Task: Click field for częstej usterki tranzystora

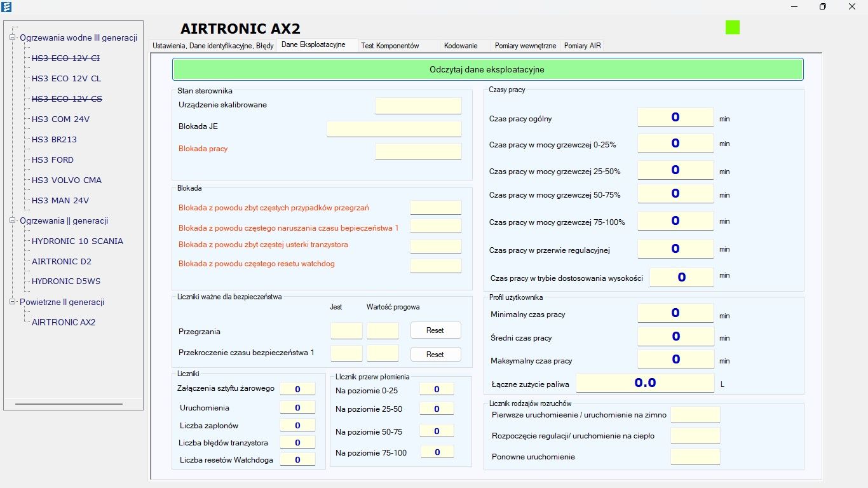Action: [436, 246]
